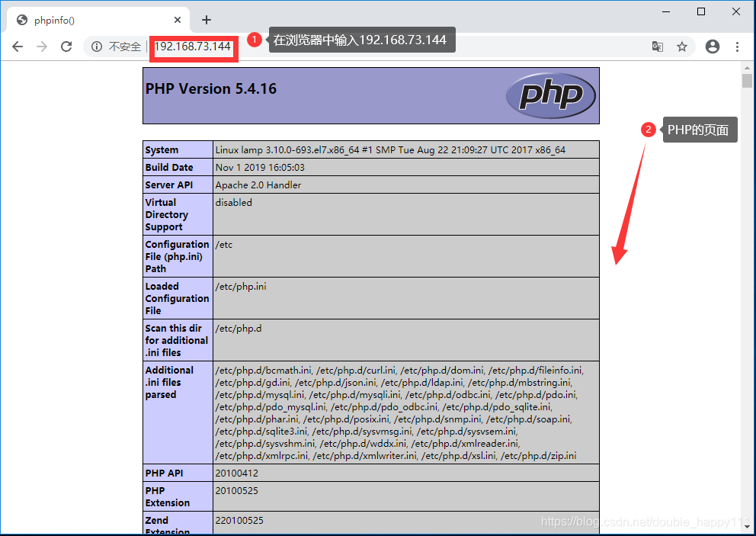Viewport: 756px width, 536px height.
Task: Click the '20100525' PHP Extension value
Action: [237, 491]
